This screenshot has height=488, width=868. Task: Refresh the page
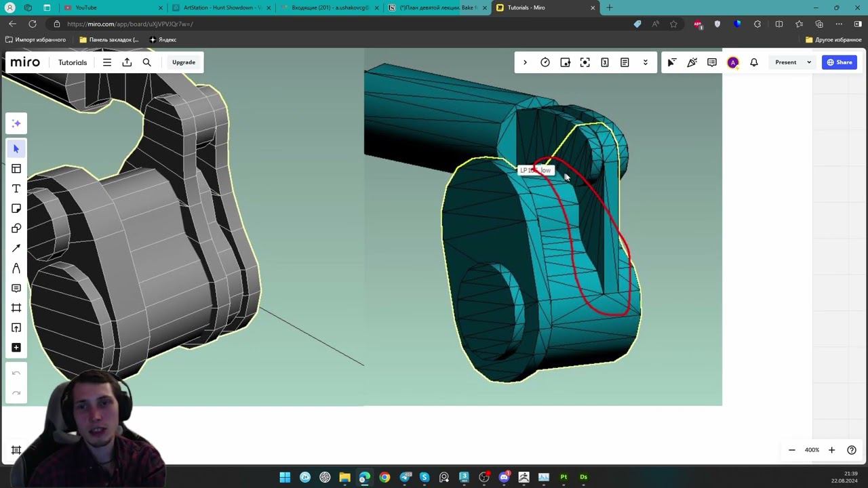32,24
